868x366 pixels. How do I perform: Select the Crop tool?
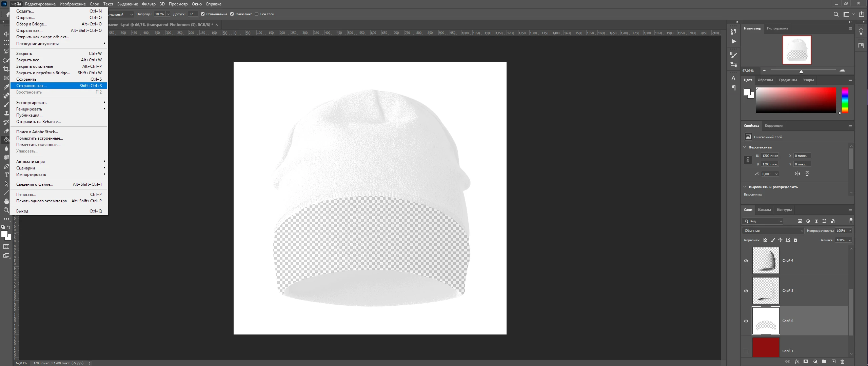6,69
